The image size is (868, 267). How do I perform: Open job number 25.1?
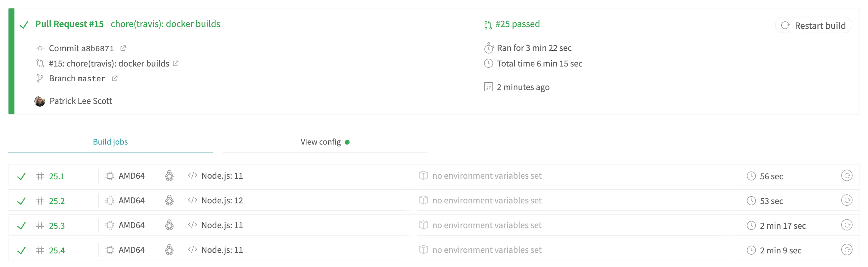click(x=57, y=176)
